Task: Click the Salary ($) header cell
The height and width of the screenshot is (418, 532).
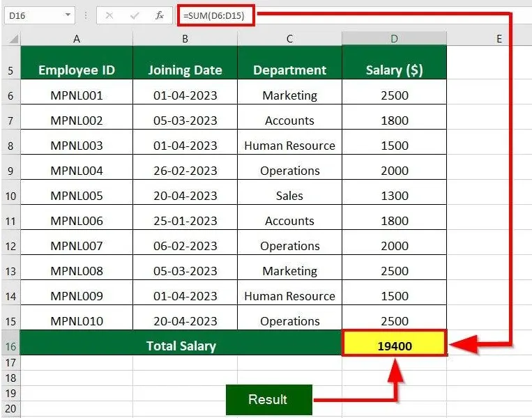Action: tap(394, 63)
